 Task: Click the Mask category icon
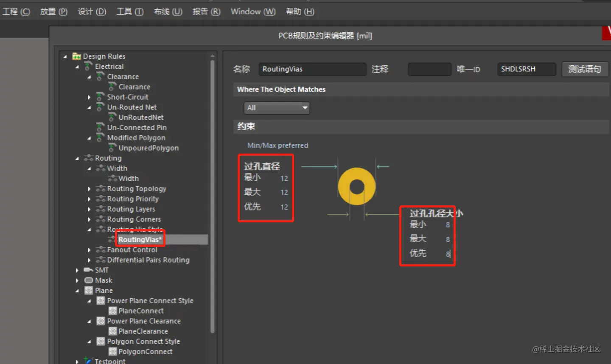(89, 280)
